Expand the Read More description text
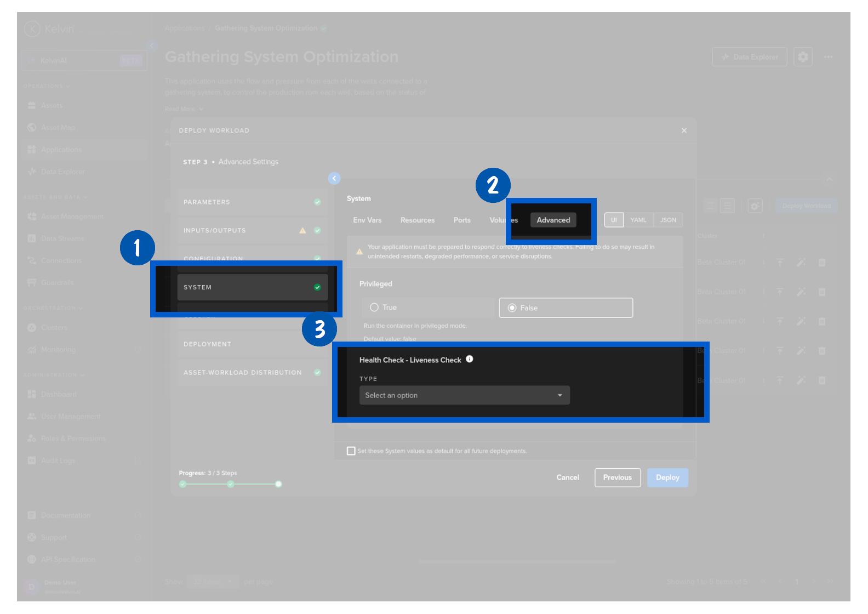This screenshot has width=868, height=614. 184,109
